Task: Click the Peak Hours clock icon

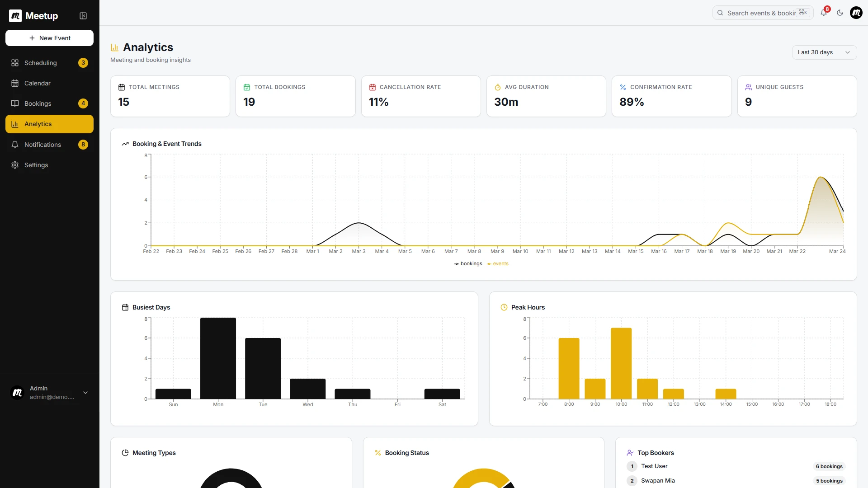Action: [504, 307]
